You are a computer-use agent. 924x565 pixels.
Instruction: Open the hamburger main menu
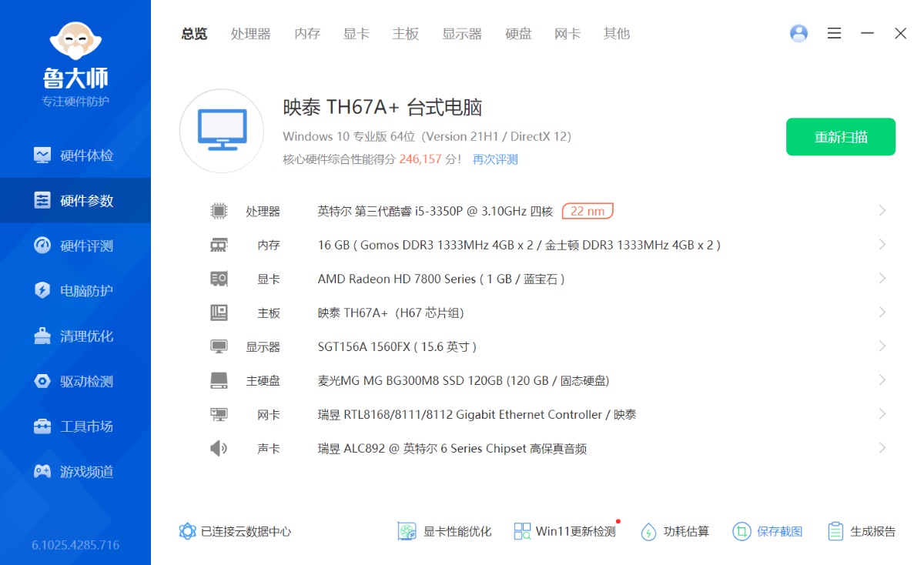(x=834, y=33)
